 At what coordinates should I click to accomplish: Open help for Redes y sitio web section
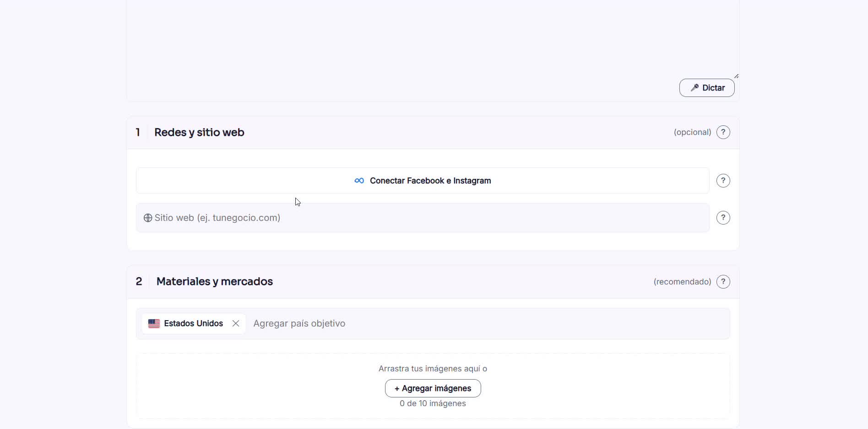[x=723, y=132]
